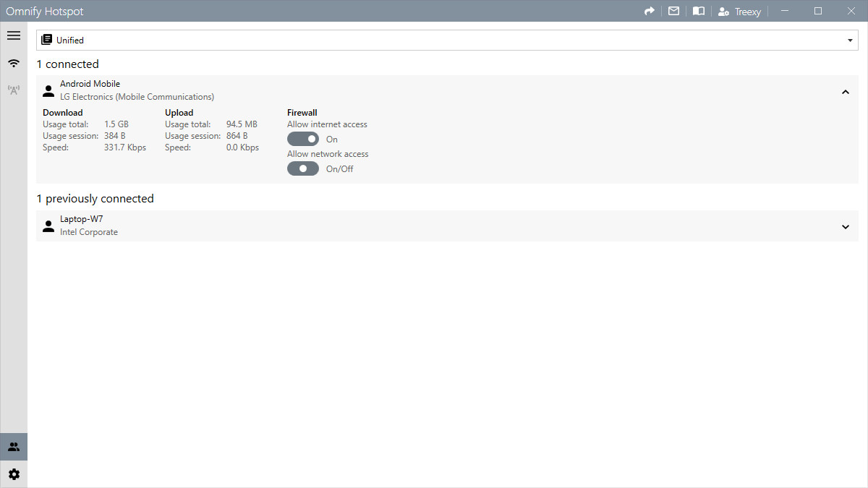Open Omnify Hotspot settings gear

(13, 474)
